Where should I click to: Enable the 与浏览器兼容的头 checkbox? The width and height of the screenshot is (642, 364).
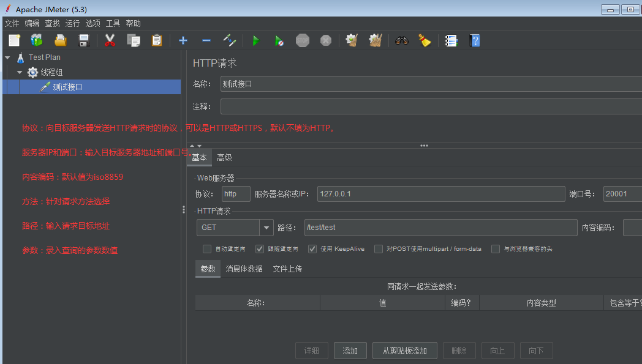click(x=496, y=248)
